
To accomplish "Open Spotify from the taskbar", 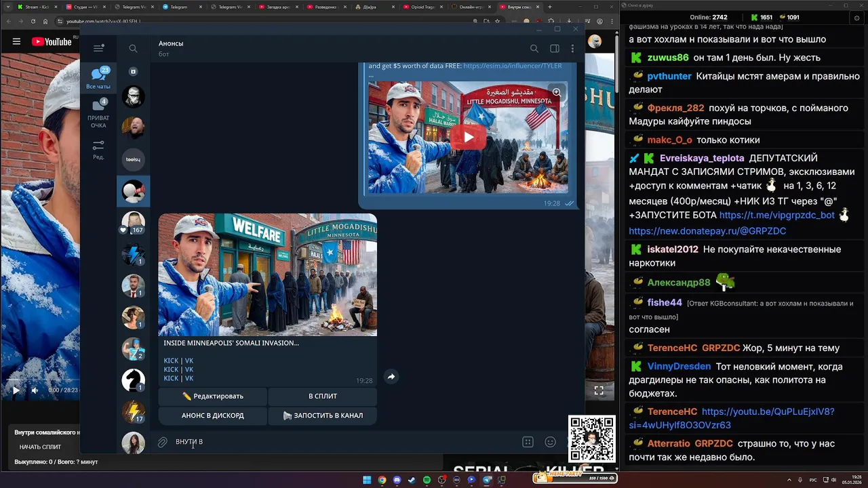I will (427, 480).
